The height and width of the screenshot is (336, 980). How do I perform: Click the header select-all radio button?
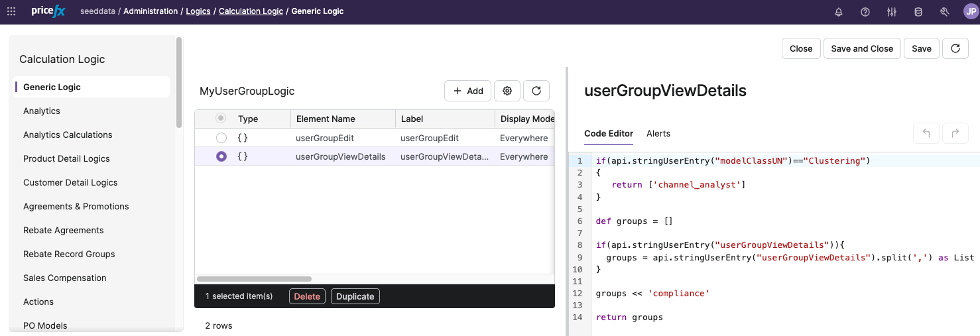pyautogui.click(x=221, y=118)
